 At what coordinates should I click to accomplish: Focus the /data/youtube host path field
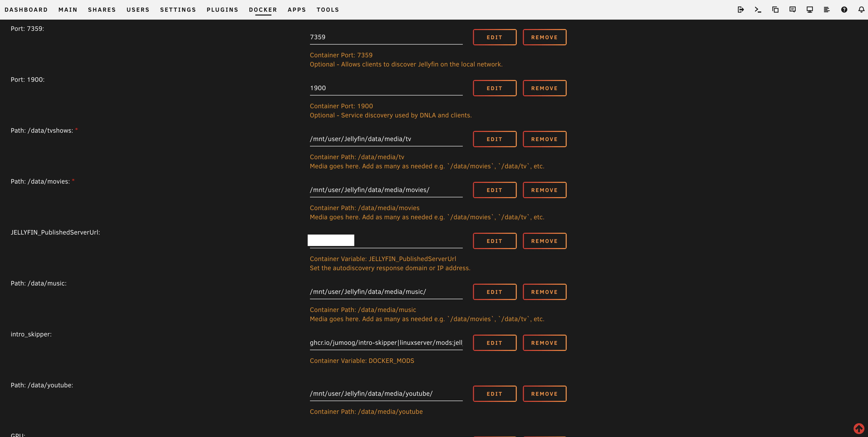point(386,393)
